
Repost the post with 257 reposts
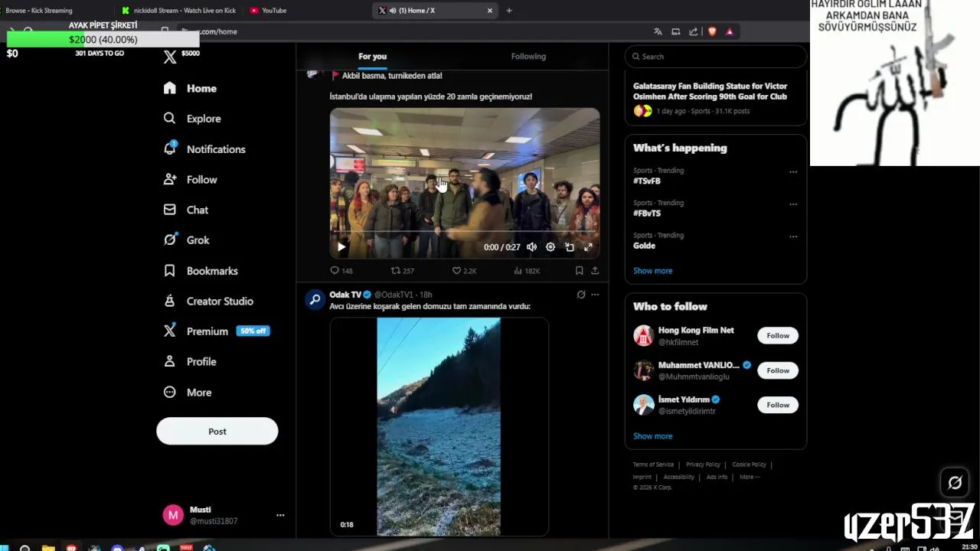[x=402, y=271]
